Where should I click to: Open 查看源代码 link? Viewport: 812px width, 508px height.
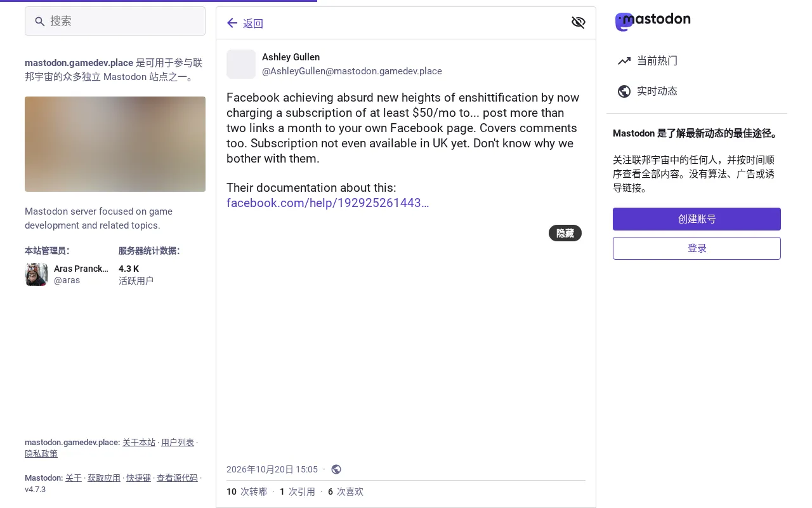coord(177,478)
